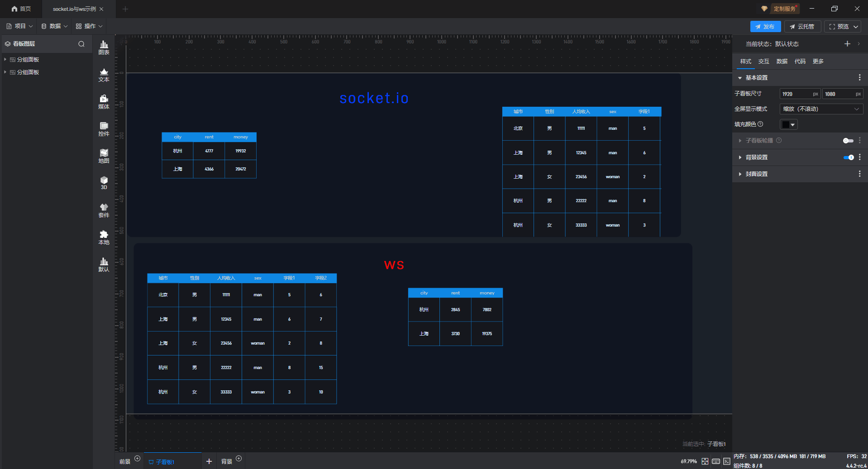The image size is (868, 469).
Task: Open the 数据 menu in toolbar
Action: coord(54,26)
